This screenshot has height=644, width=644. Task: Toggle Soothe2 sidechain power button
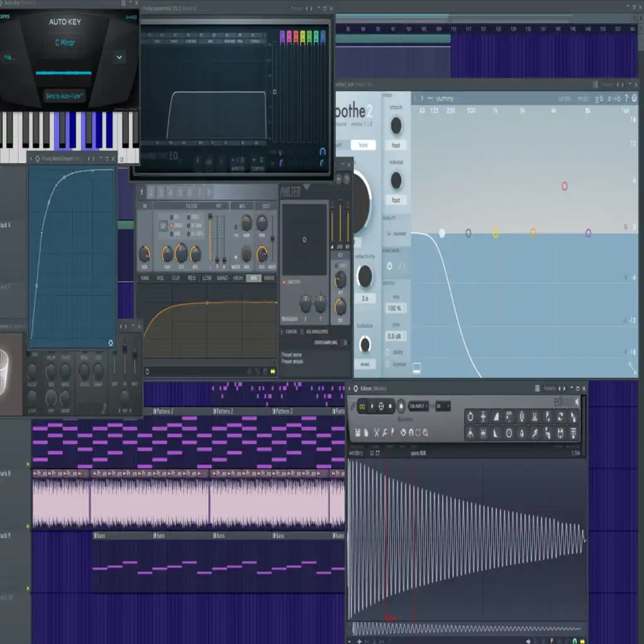point(389,266)
